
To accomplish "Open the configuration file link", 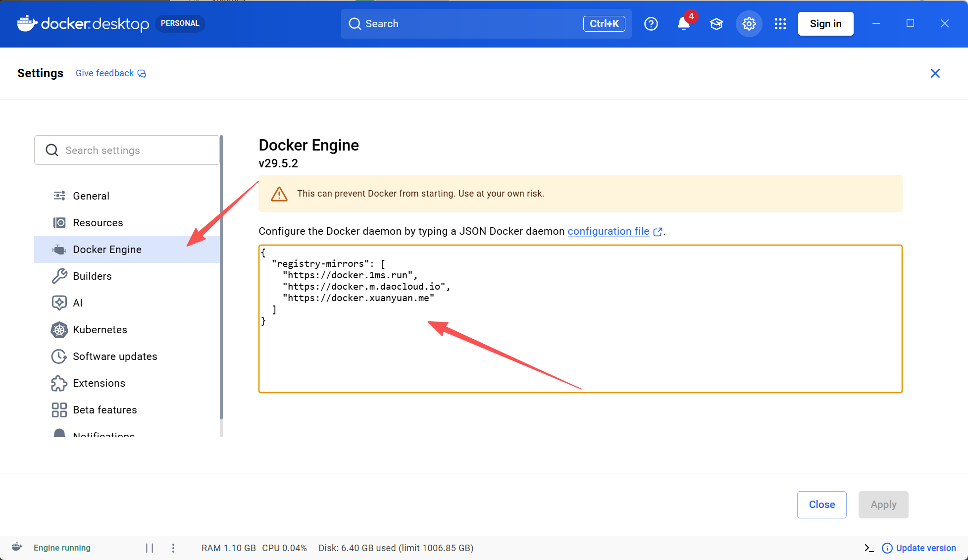I will (x=609, y=231).
